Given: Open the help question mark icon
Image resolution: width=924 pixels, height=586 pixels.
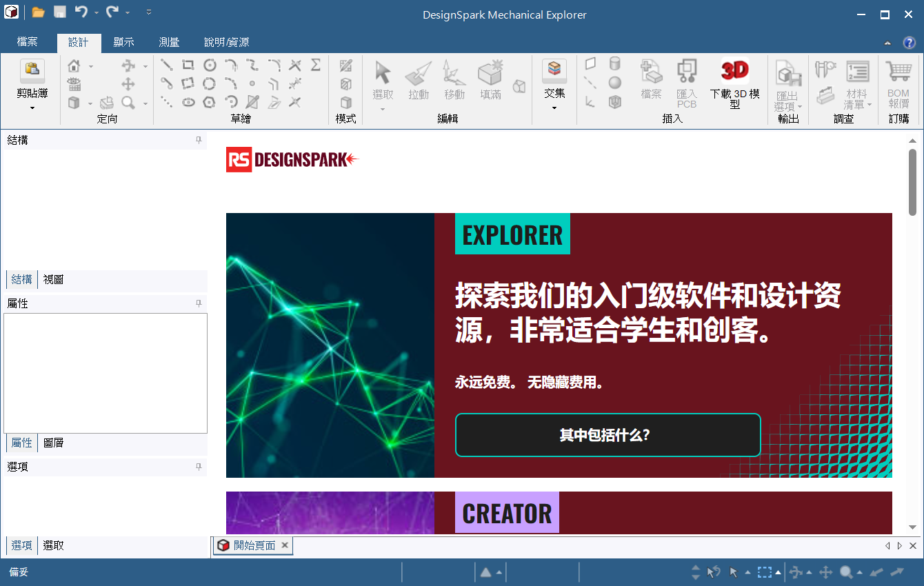Looking at the screenshot, I should pyautogui.click(x=909, y=43).
